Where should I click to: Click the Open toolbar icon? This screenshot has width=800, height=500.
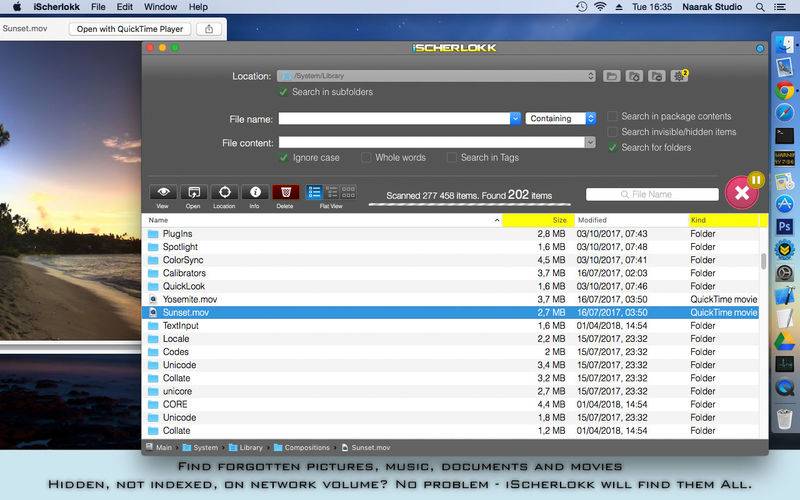click(x=194, y=192)
